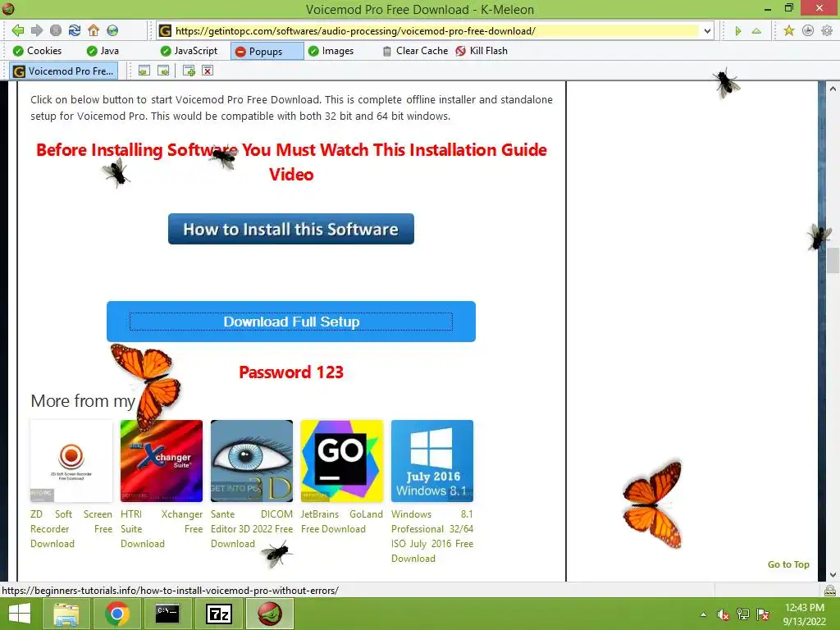
Task: Click the scrollbar up arrow
Action: tap(833, 89)
